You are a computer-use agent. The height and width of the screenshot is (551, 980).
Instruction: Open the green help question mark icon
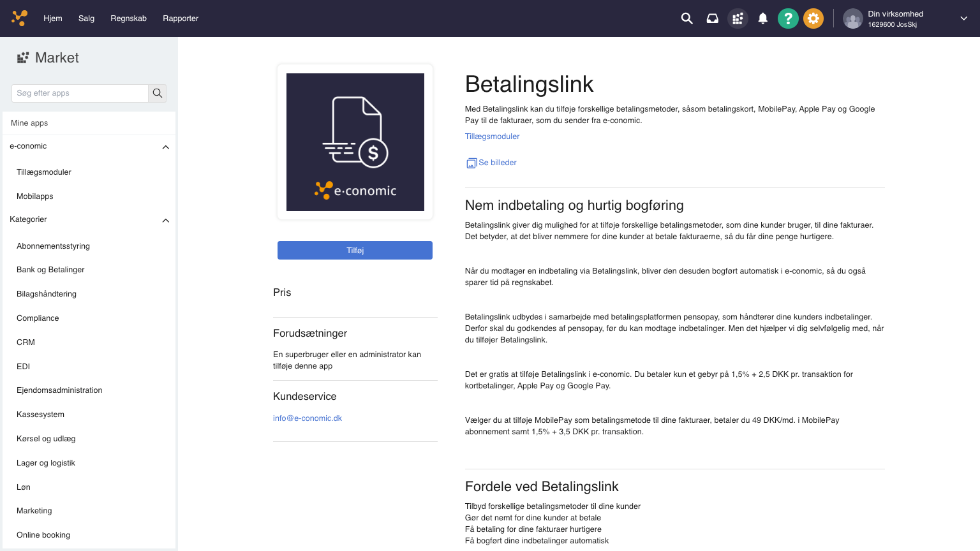pyautogui.click(x=788, y=18)
